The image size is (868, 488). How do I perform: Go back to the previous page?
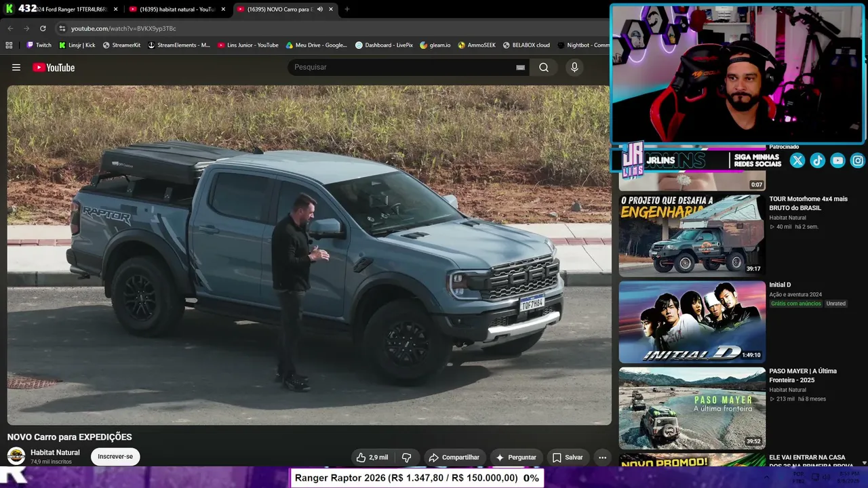pos(10,28)
